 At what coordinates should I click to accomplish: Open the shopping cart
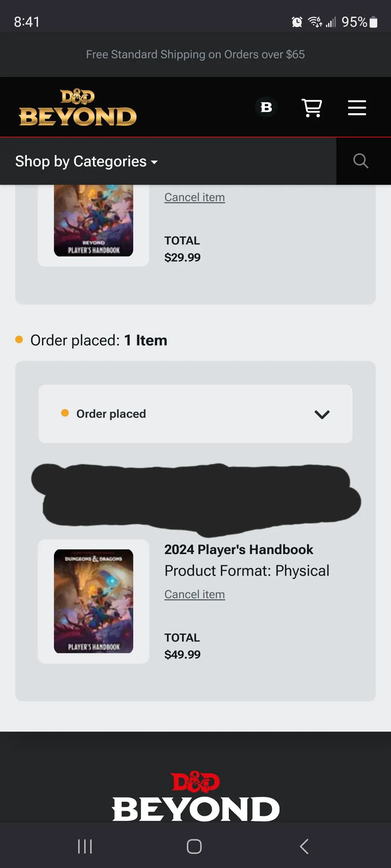coord(312,107)
